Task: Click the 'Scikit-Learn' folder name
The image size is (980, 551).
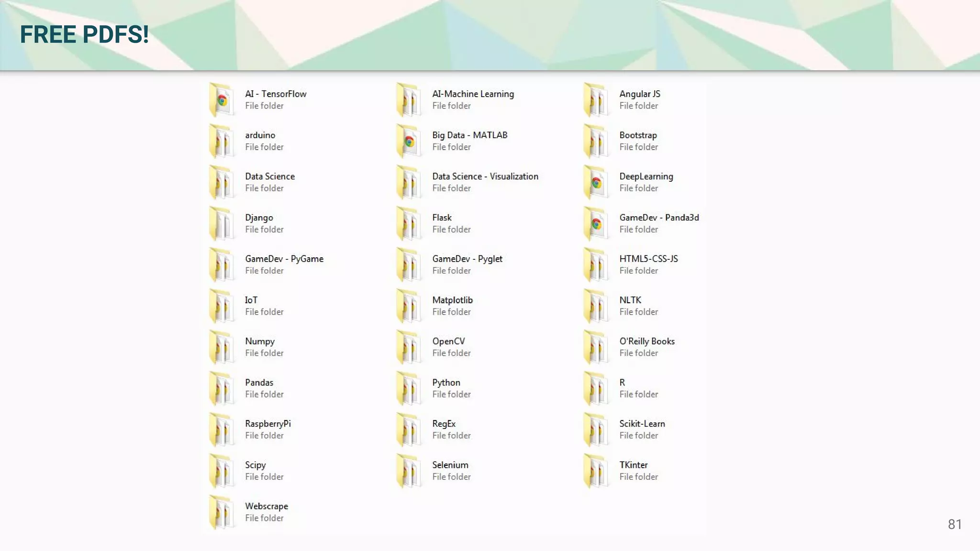Action: (x=642, y=423)
